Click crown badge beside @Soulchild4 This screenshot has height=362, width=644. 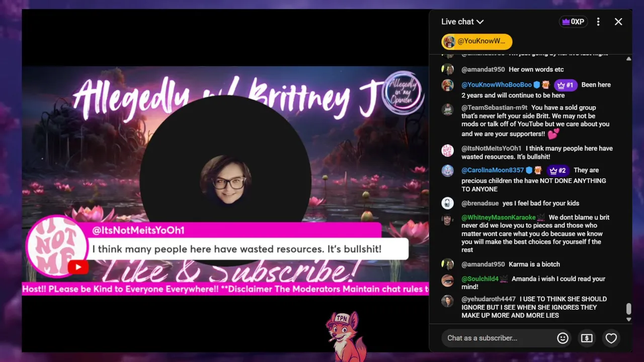[x=504, y=279]
